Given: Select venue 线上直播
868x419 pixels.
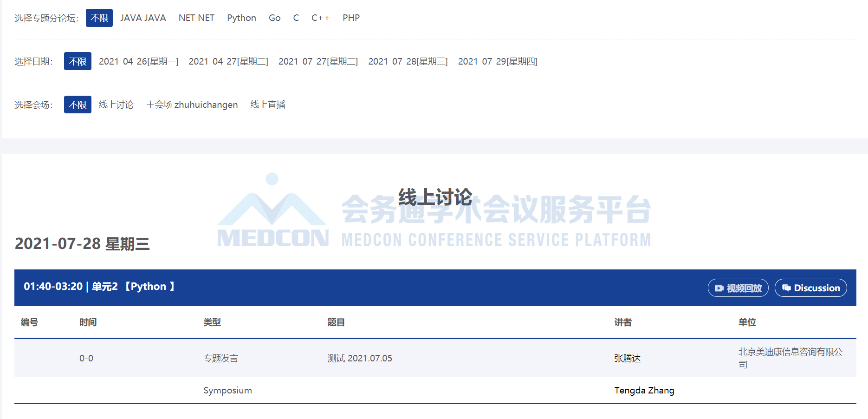Looking at the screenshot, I should point(268,105).
